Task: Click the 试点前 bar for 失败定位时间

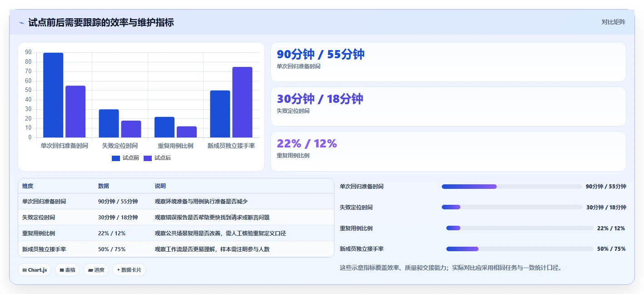Action: pyautogui.click(x=109, y=123)
